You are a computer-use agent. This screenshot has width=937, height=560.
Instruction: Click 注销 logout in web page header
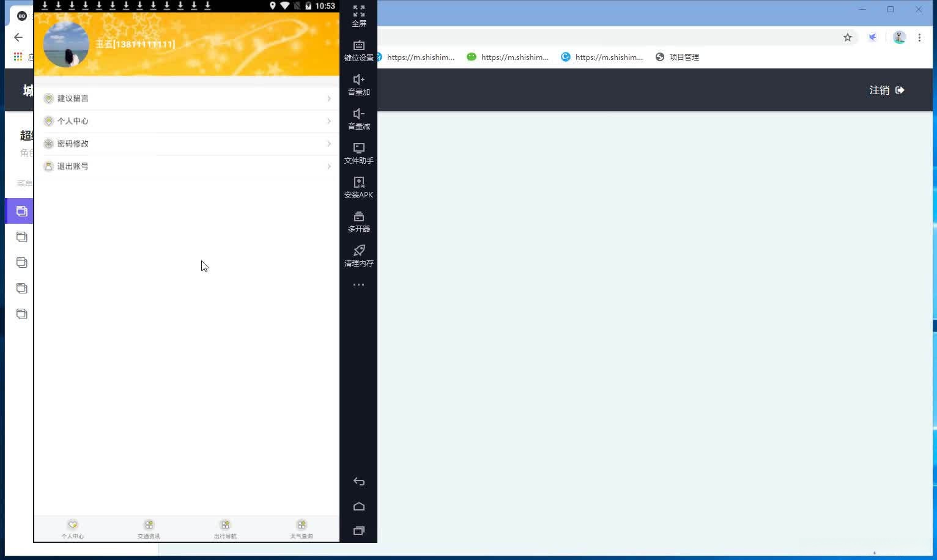click(x=887, y=90)
